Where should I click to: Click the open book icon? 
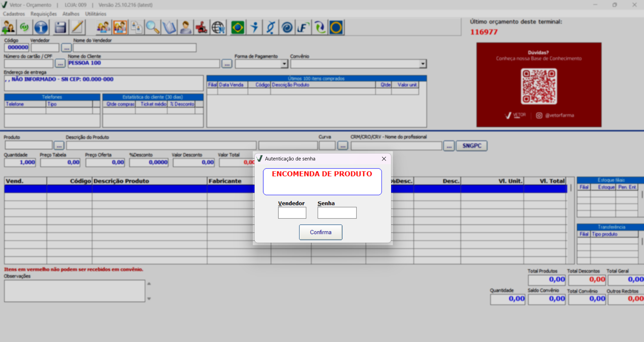pyautogui.click(x=169, y=28)
